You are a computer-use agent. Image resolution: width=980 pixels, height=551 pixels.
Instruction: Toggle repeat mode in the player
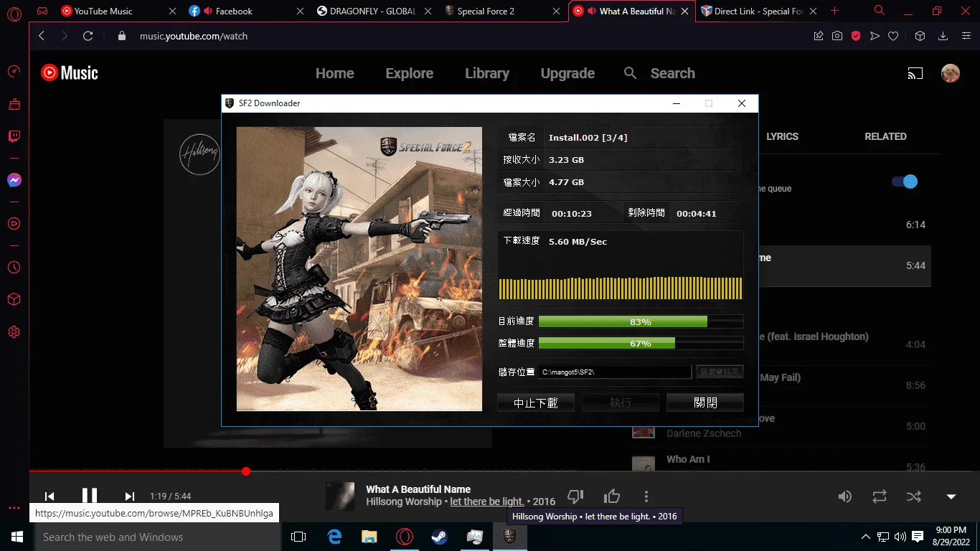pyautogui.click(x=879, y=496)
